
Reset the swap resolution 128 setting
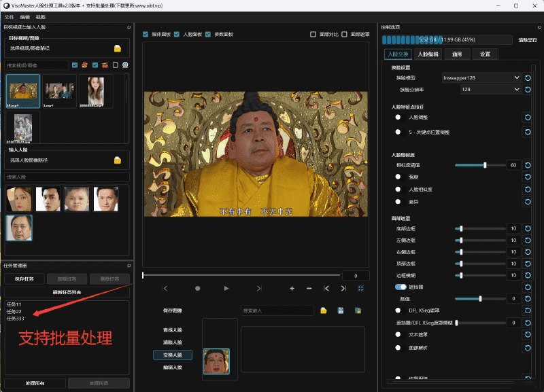point(528,90)
